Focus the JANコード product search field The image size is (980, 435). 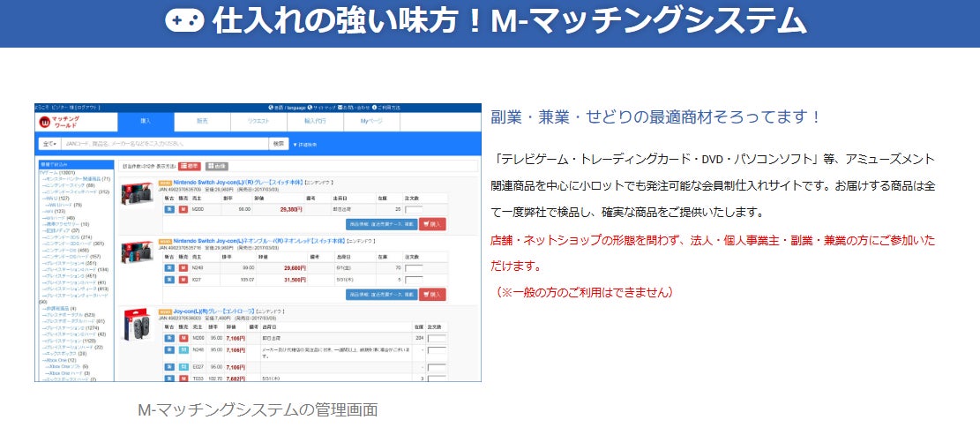[x=164, y=144]
